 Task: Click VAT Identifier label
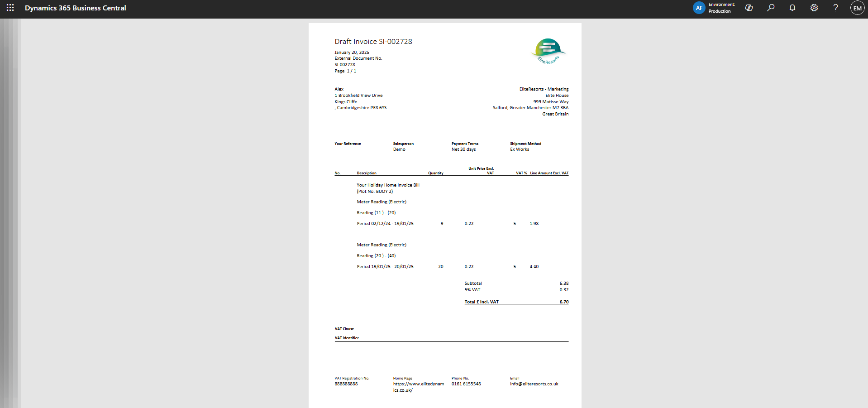click(x=347, y=338)
